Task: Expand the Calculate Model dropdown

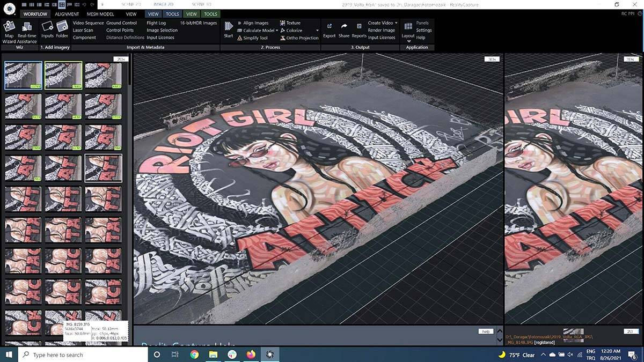Action: (277, 31)
